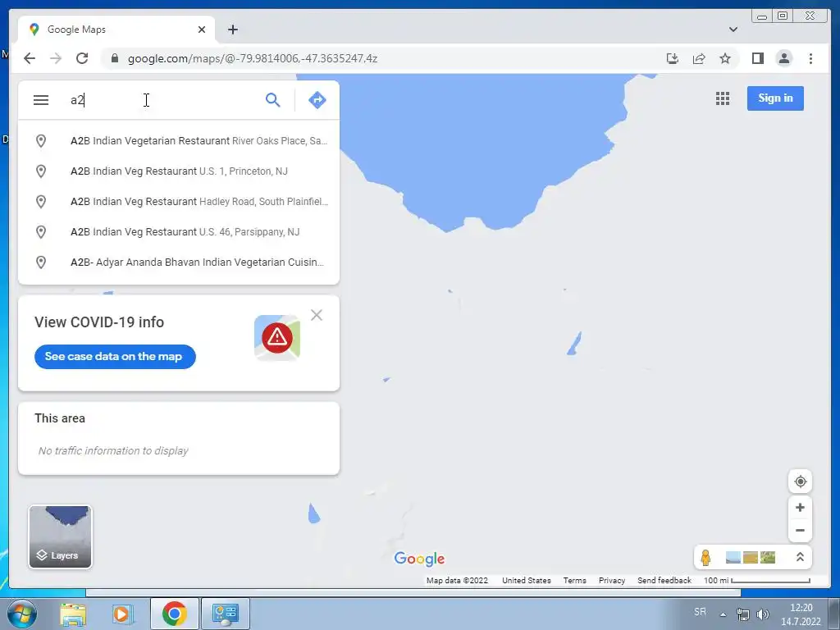840x630 pixels.
Task: Show hidden tray icons arrow
Action: (x=723, y=614)
